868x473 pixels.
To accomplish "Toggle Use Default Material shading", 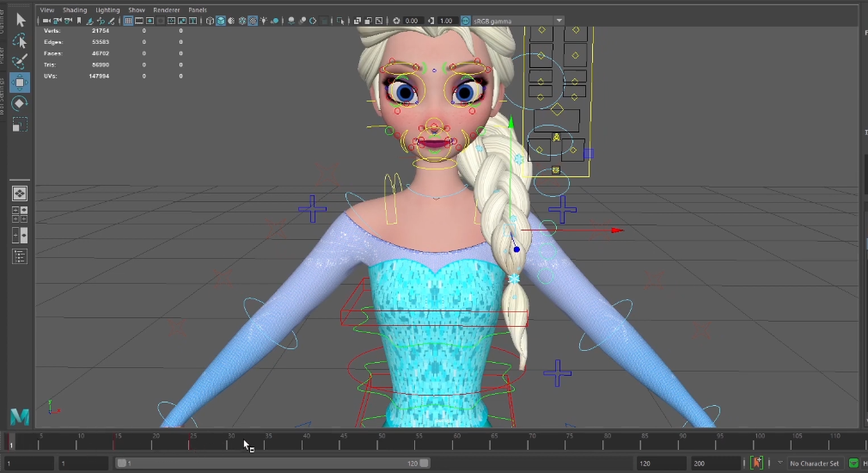I will [231, 21].
